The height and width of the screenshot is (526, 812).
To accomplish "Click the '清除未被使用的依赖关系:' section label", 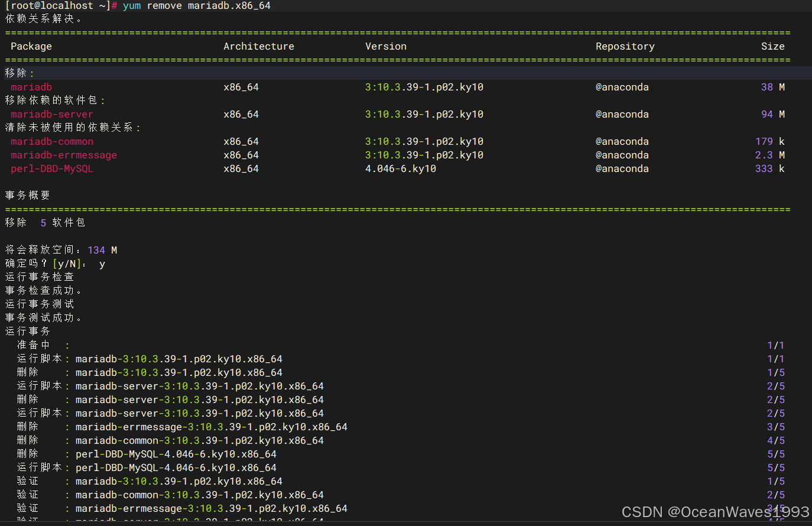I will (x=73, y=128).
